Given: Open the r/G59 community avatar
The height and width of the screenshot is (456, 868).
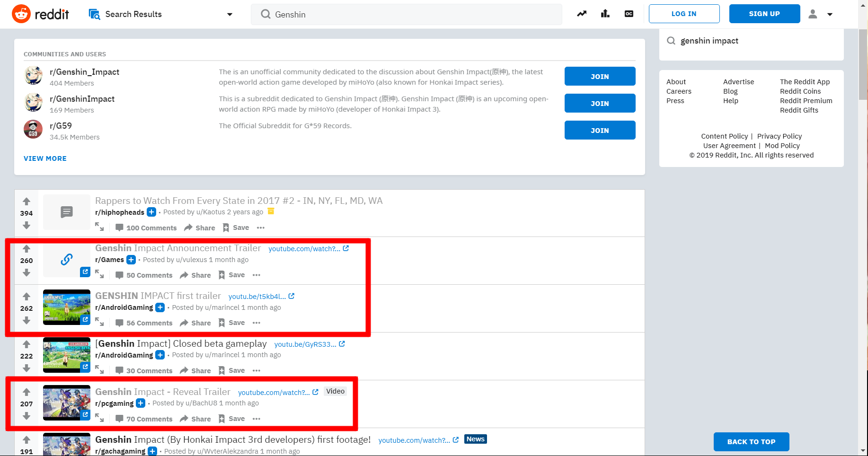Looking at the screenshot, I should 33,129.
